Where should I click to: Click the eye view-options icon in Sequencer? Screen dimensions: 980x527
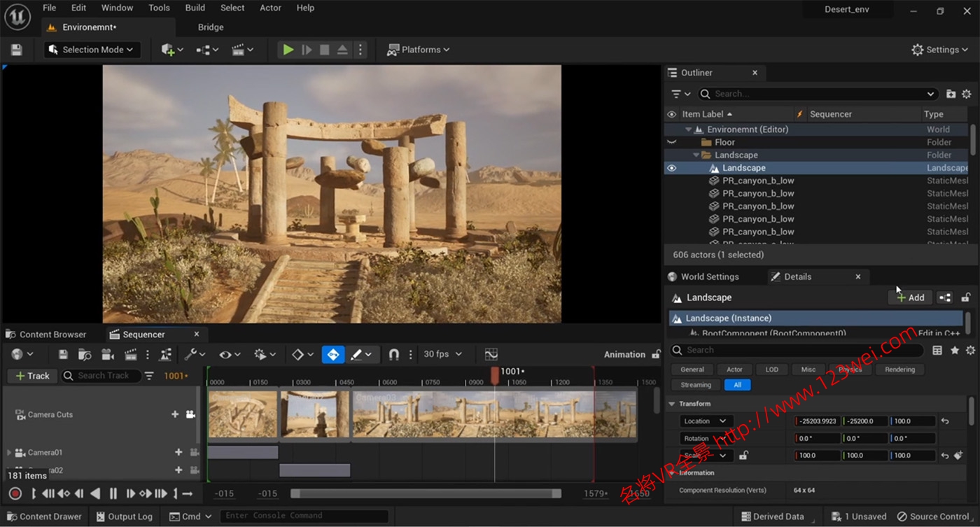[224, 354]
